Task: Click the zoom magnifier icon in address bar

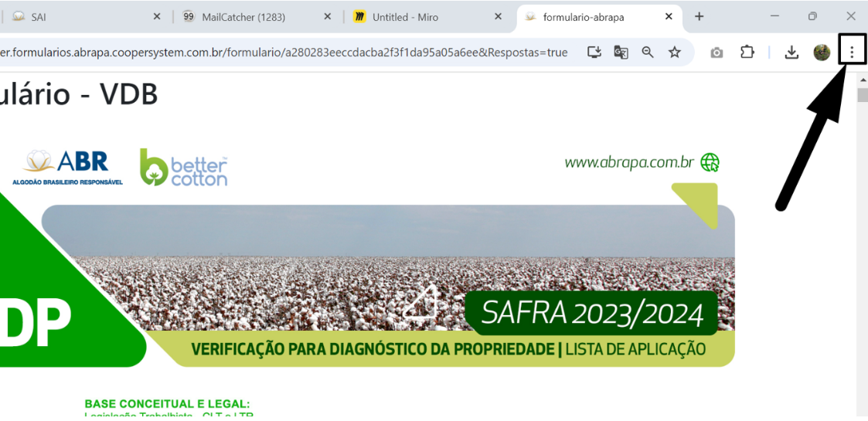Action: click(648, 53)
